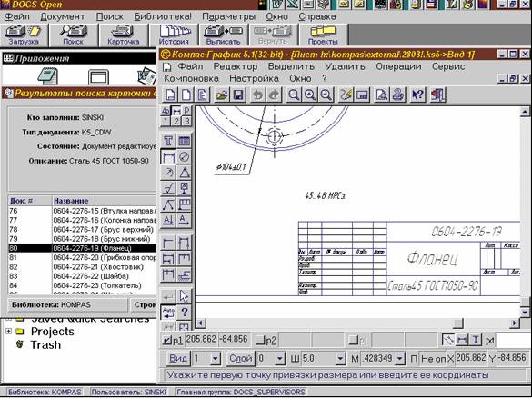Click the Слой button in Kompas status row
Image resolution: width=532 pixels, height=398 pixels.
[241, 358]
